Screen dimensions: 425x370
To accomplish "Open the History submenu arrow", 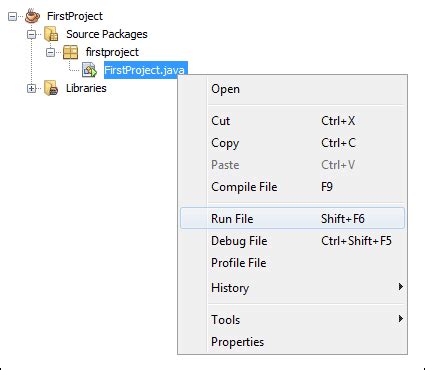I will tap(400, 287).
